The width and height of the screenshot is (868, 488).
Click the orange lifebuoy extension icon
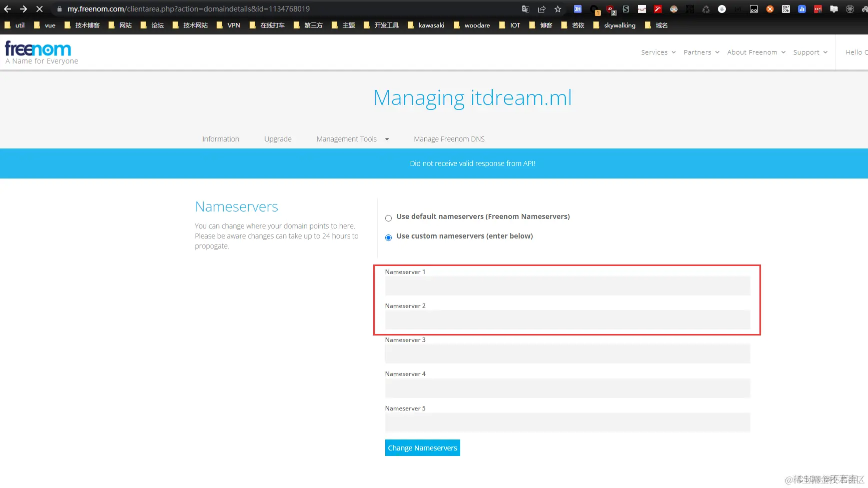point(770,9)
